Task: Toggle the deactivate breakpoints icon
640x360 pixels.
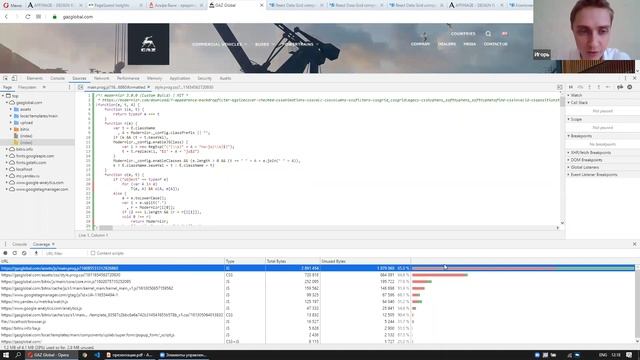Action: click(x=620, y=87)
